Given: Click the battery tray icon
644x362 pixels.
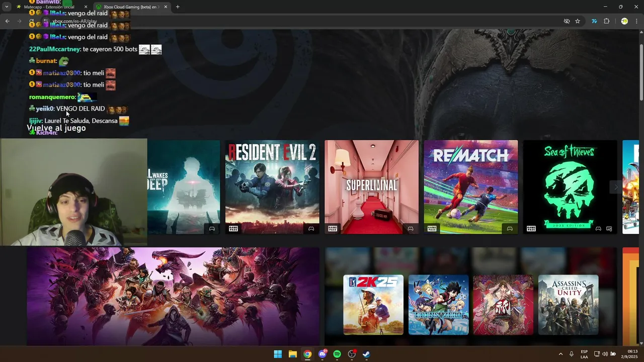Looking at the screenshot, I should 613,354.
